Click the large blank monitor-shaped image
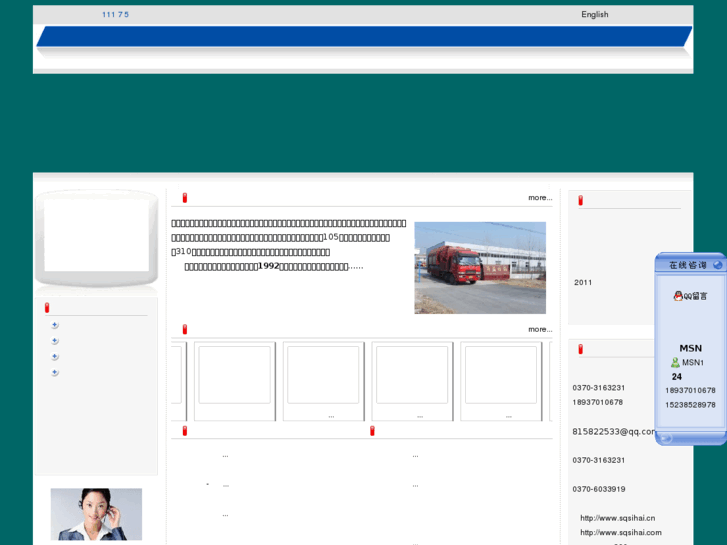Image resolution: width=727 pixels, height=545 pixels. point(96,237)
